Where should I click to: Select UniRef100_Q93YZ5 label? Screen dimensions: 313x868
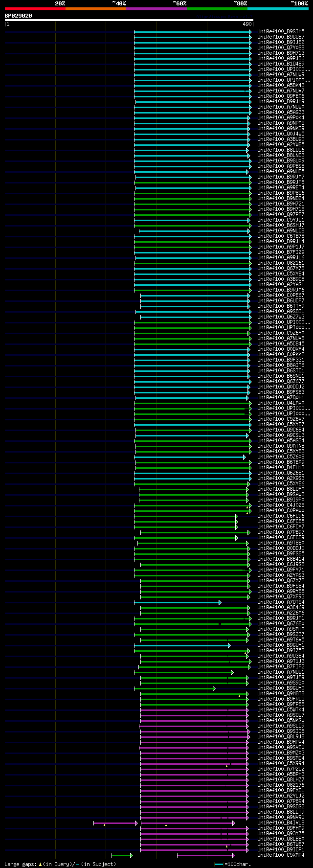tap(281, 834)
